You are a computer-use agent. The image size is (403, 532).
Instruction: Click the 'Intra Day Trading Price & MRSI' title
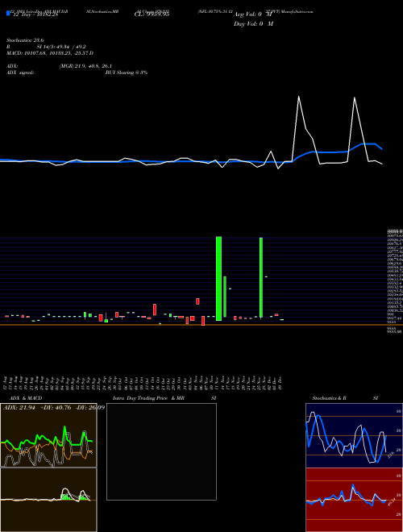pyautogui.click(x=164, y=398)
